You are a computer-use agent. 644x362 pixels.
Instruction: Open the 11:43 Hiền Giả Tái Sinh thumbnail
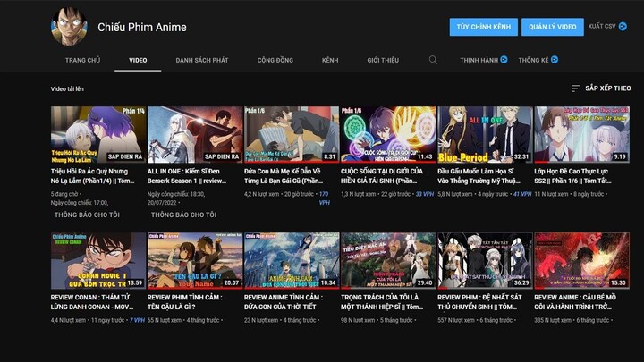388,135
